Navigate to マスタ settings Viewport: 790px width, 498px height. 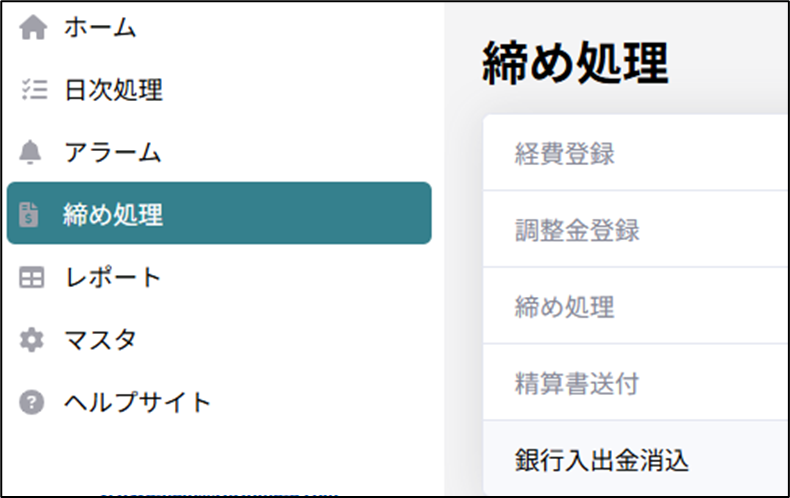pos(100,340)
